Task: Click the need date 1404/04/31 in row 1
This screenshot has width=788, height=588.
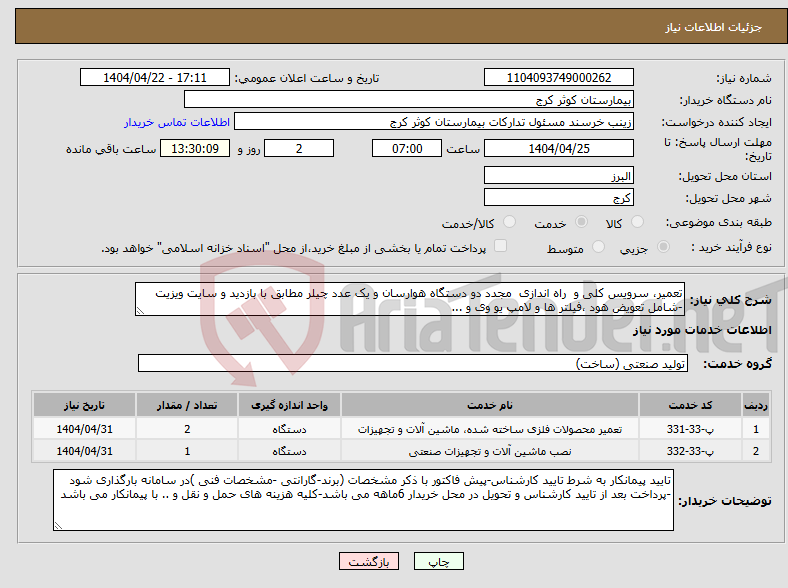Action: (x=84, y=429)
